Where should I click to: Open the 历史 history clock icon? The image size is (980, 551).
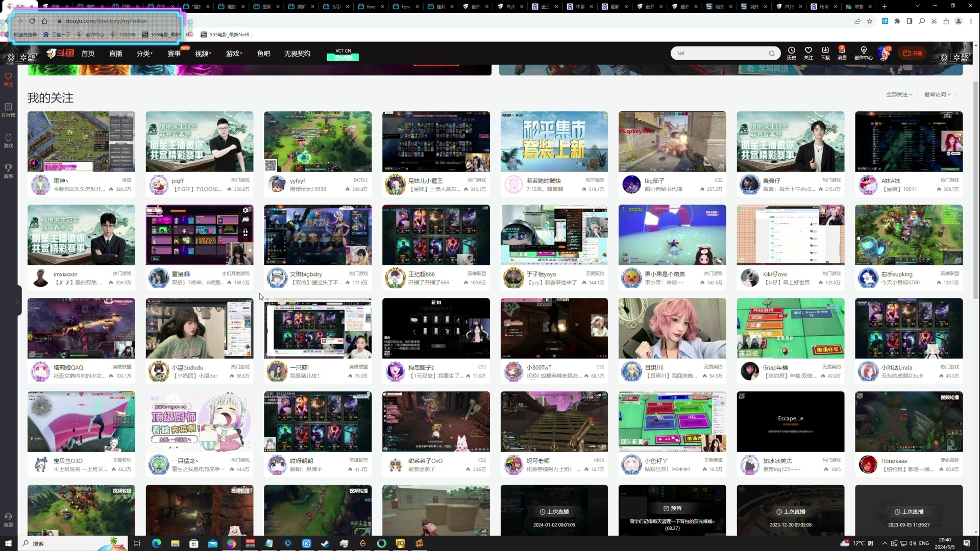coord(791,51)
